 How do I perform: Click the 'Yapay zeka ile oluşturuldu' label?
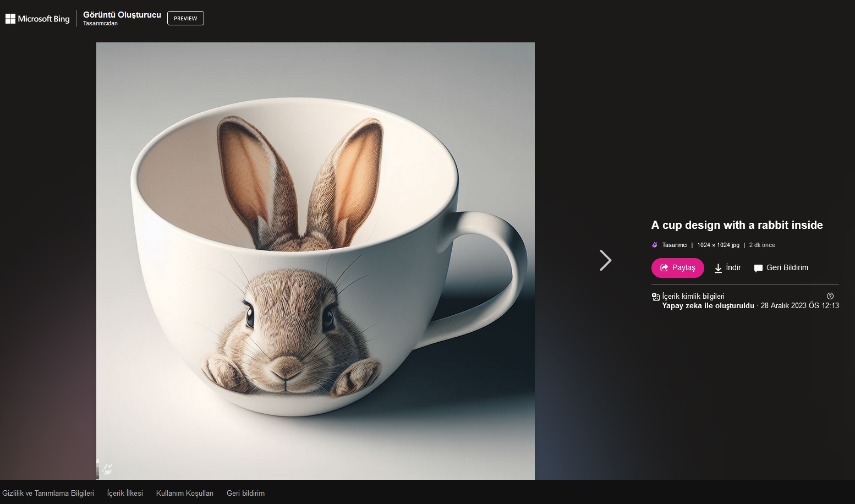[x=708, y=306]
